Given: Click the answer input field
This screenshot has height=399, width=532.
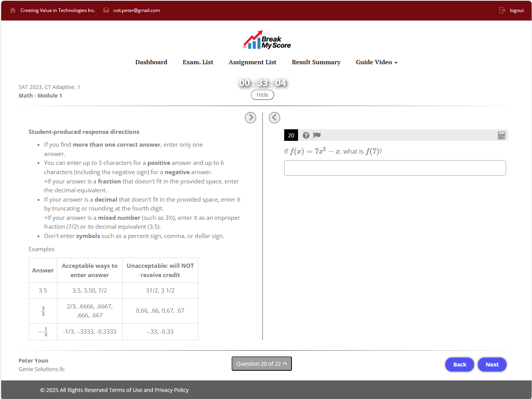Looking at the screenshot, I should click(x=395, y=168).
